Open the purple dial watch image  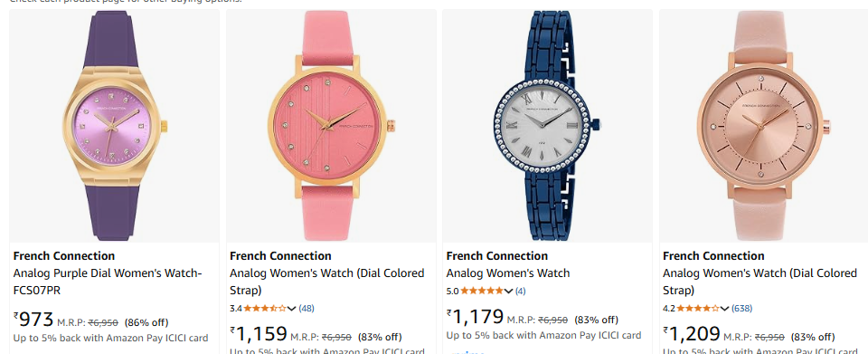(114, 126)
